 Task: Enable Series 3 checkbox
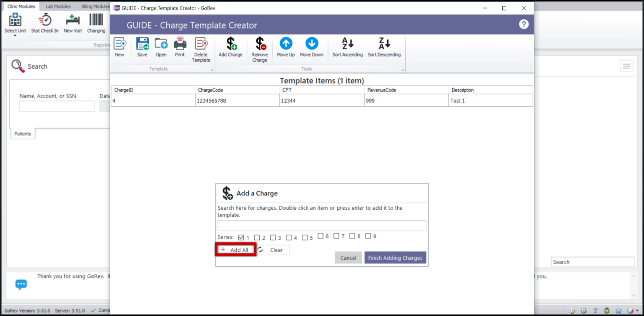point(273,237)
